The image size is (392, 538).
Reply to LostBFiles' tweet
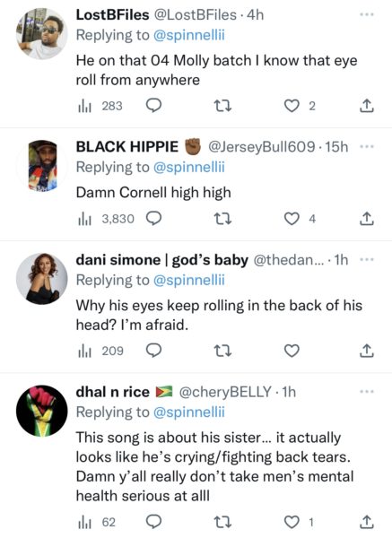(x=153, y=106)
